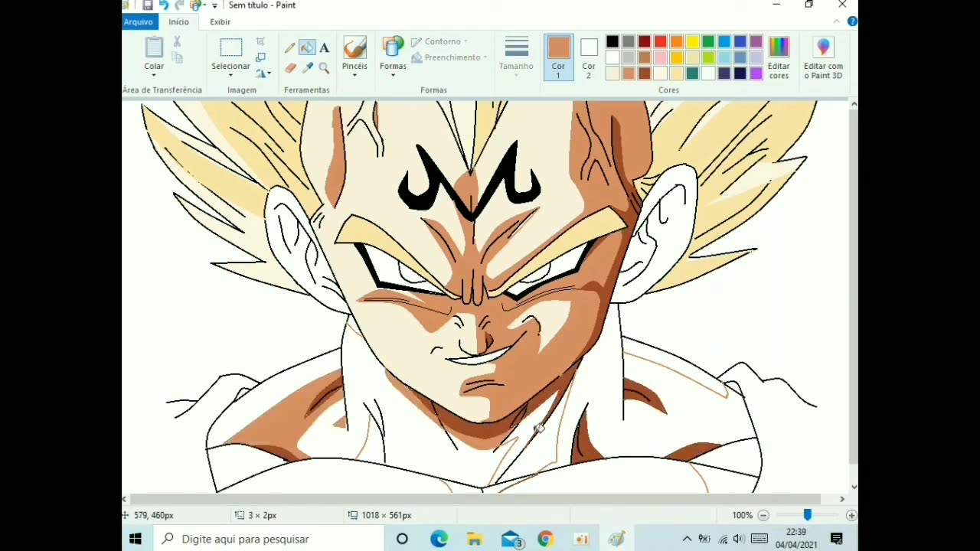The height and width of the screenshot is (551, 980).
Task: Click the Cut scissors icon
Action: (177, 41)
